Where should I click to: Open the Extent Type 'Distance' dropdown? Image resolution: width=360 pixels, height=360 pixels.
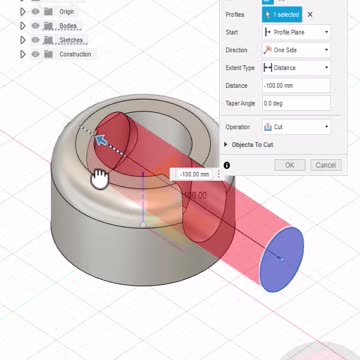click(296, 68)
